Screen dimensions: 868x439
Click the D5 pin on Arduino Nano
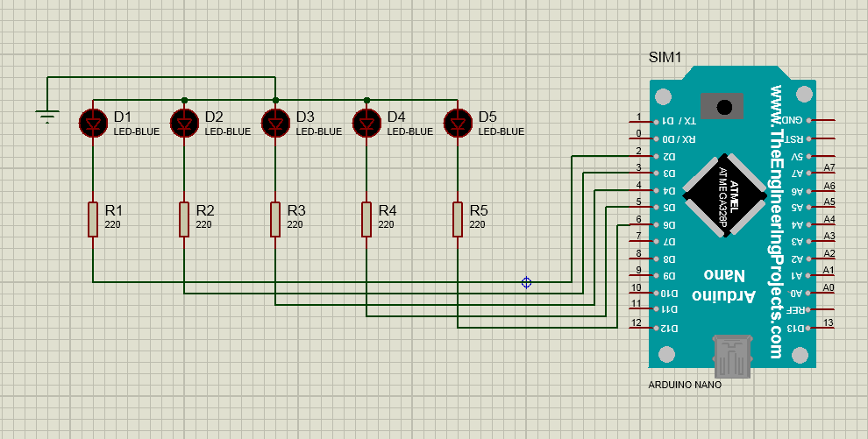tap(657, 208)
